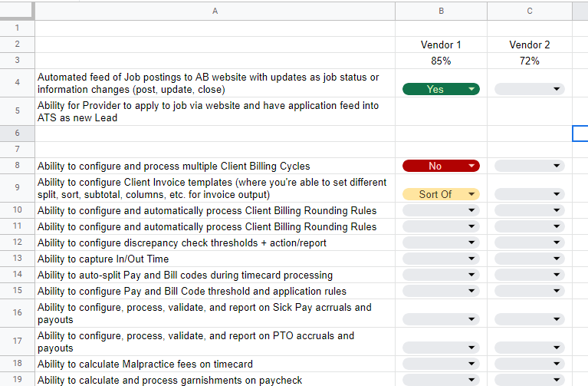Open Vendor 1 dropdown for Sick Pay accruals row

[x=441, y=319]
